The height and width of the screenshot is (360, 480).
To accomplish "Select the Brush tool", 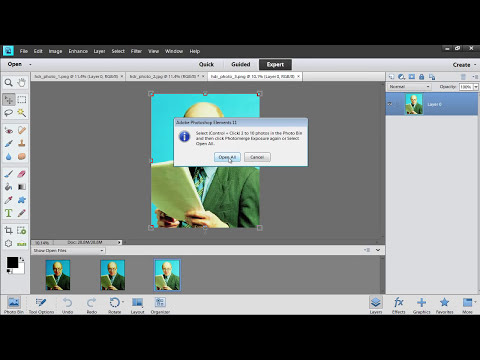I will [9, 174].
